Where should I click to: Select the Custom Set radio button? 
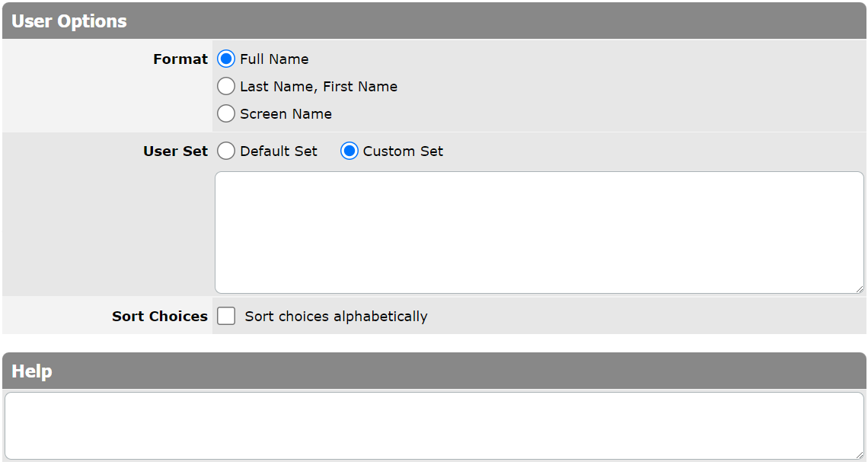(349, 151)
